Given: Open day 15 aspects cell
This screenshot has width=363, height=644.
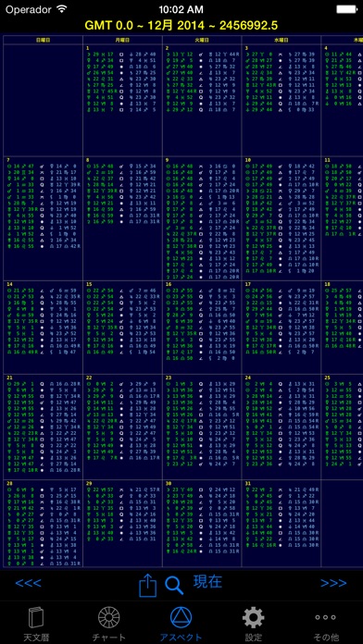Looking at the screenshot, I should (122, 327).
